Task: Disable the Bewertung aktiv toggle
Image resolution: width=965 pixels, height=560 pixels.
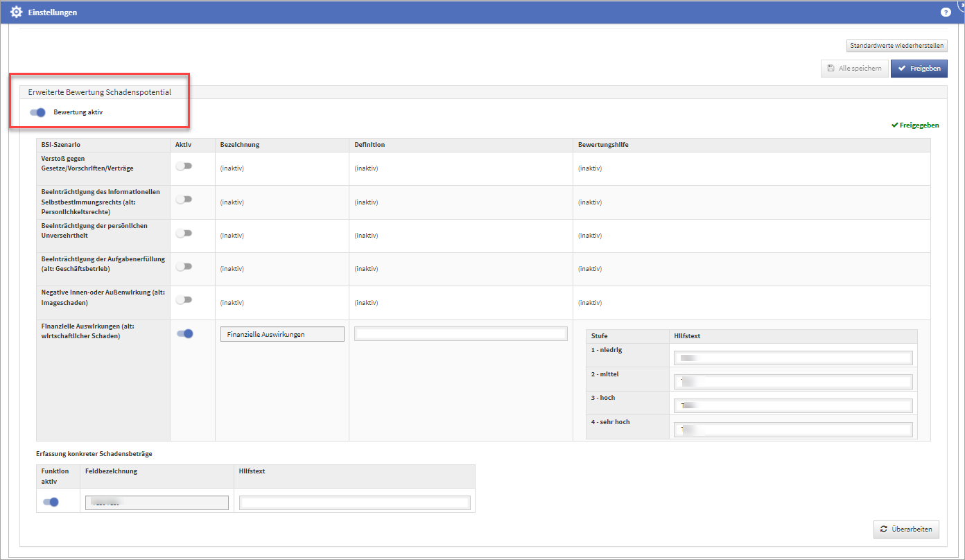Action: [x=37, y=112]
